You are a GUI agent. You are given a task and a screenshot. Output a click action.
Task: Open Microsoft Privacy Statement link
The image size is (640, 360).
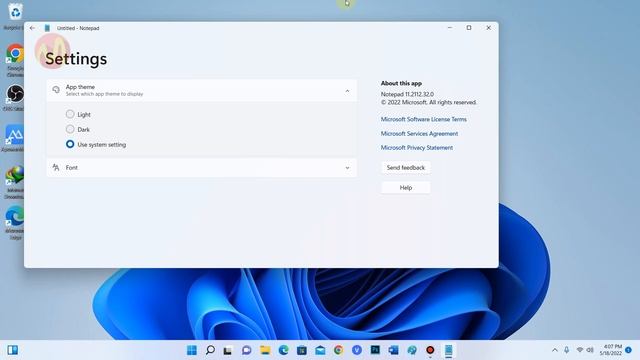(x=416, y=147)
